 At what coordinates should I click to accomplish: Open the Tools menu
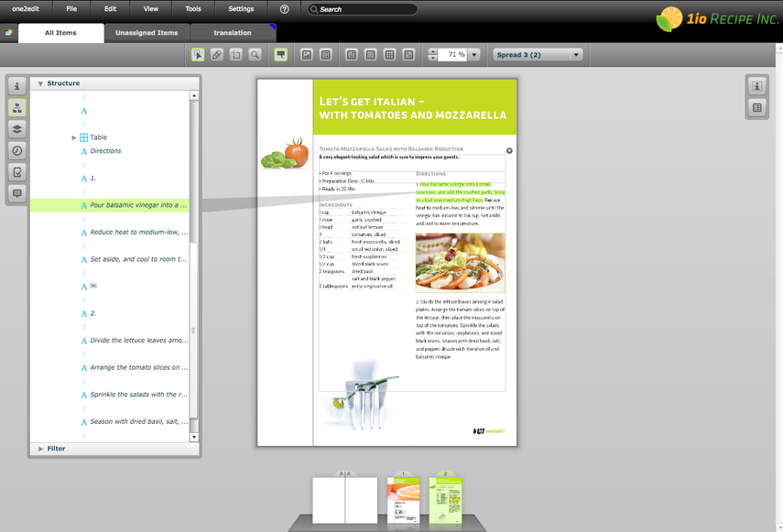[x=193, y=9]
